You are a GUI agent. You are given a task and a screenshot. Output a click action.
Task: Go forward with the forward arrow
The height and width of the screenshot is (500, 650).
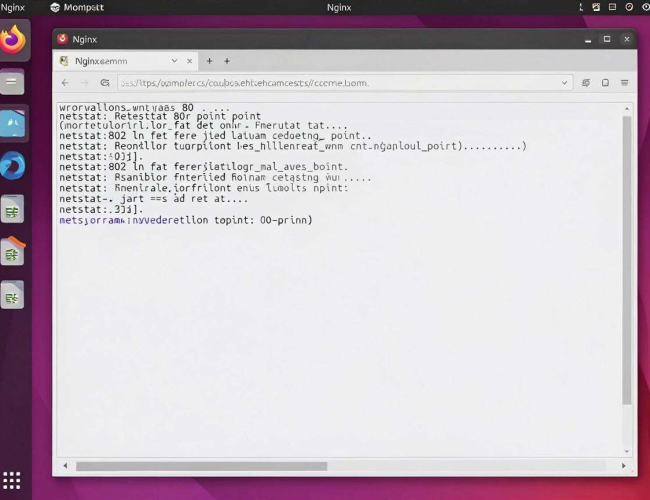(x=85, y=83)
